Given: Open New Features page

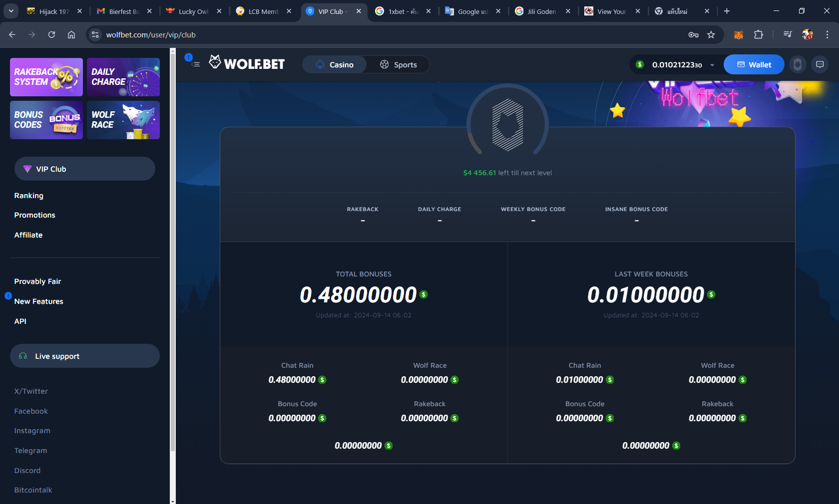Looking at the screenshot, I should click(x=39, y=301).
